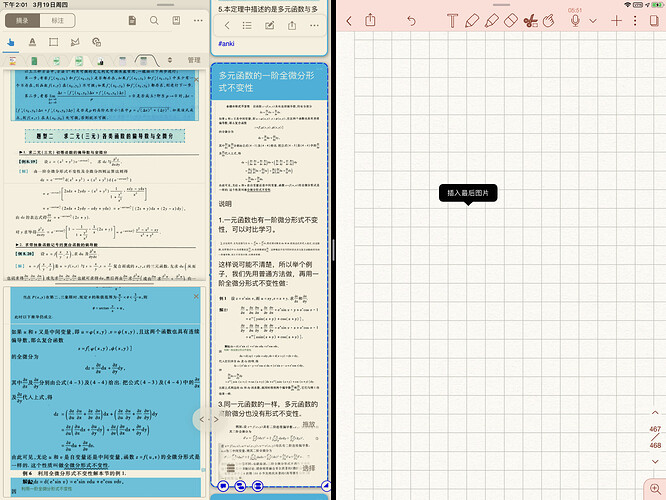Screen dimensions: 666x500
Task: Open note card more options
Action: pyautogui.click(x=314, y=25)
